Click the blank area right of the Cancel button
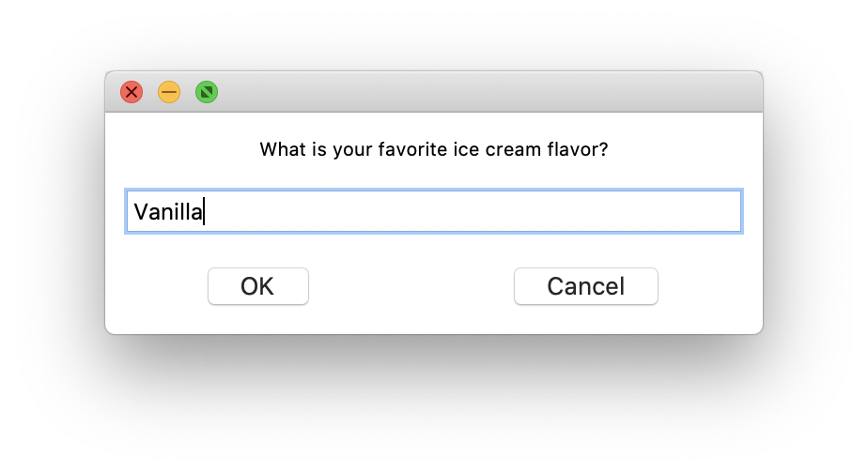868x473 pixels. click(x=709, y=286)
